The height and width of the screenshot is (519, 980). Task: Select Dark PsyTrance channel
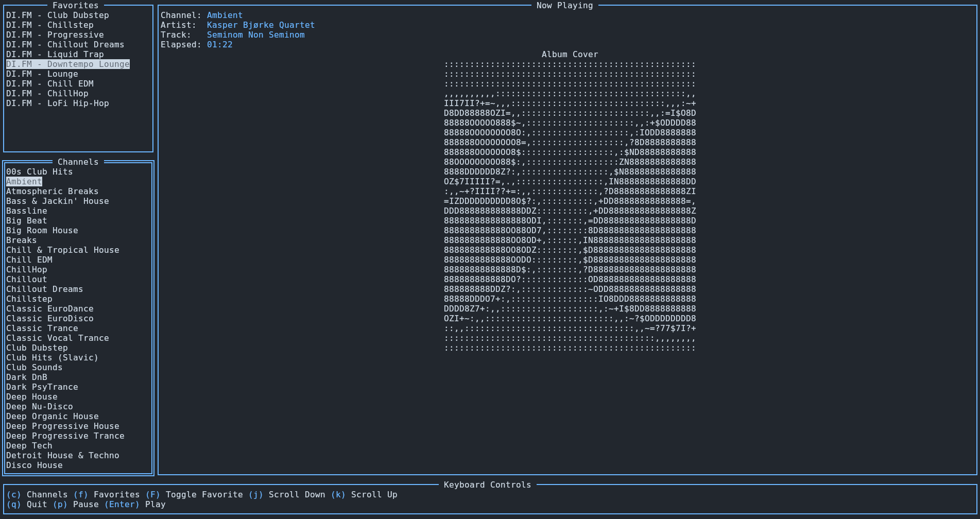[42, 387]
